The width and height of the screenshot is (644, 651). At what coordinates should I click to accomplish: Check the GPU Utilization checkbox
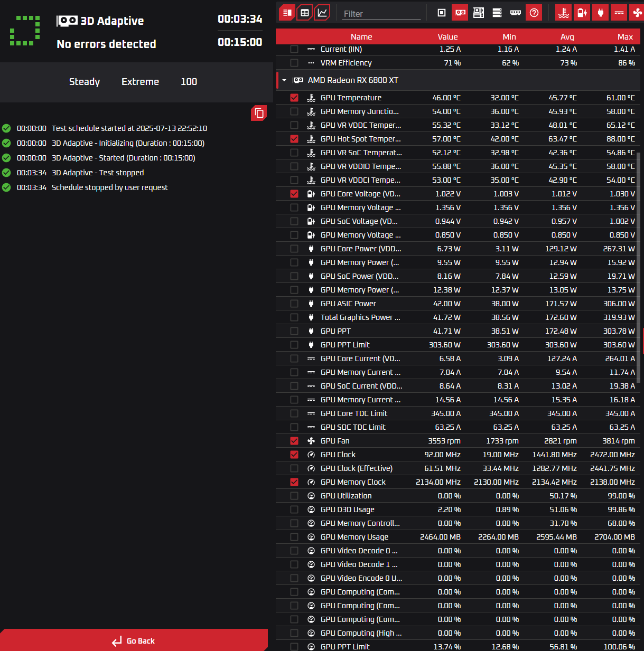[294, 496]
